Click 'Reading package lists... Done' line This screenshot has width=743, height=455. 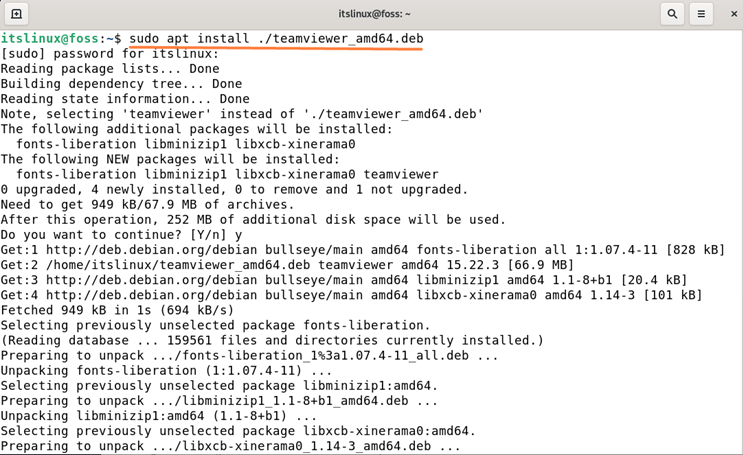pyautogui.click(x=110, y=69)
